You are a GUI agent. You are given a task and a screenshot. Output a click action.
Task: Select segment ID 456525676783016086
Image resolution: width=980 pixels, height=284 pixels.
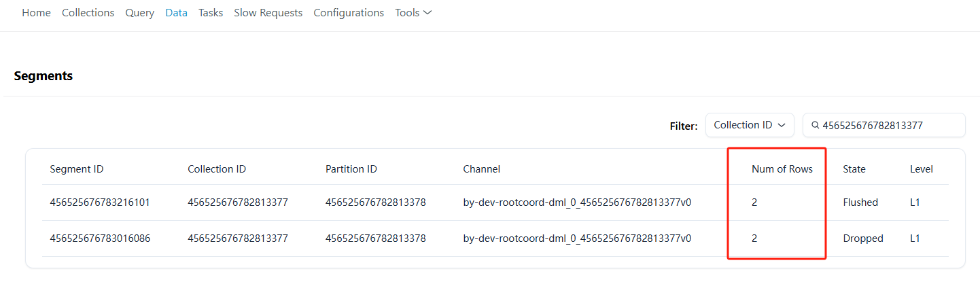click(x=100, y=238)
